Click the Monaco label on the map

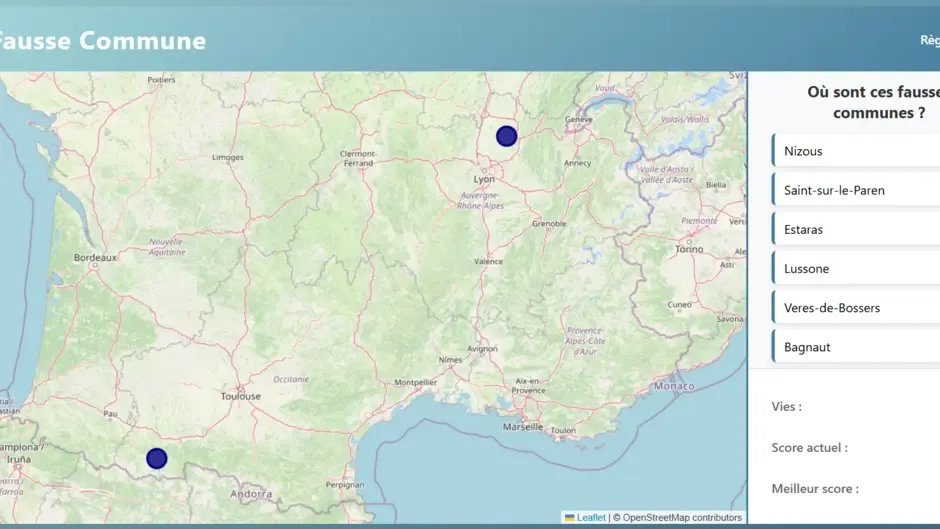click(674, 386)
